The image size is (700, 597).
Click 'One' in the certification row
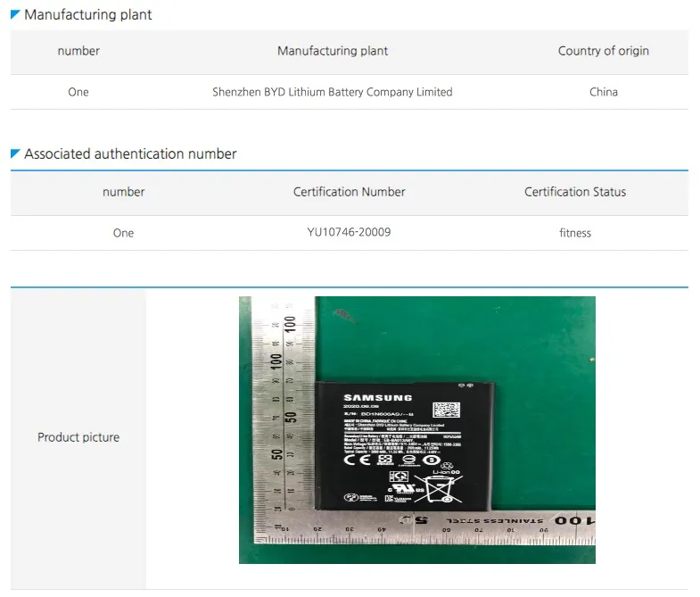tap(124, 233)
